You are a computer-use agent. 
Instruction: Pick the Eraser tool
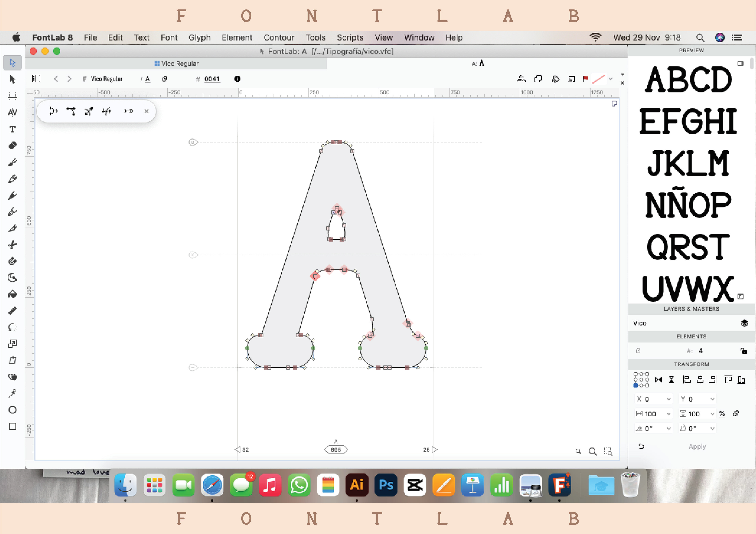pos(12,145)
